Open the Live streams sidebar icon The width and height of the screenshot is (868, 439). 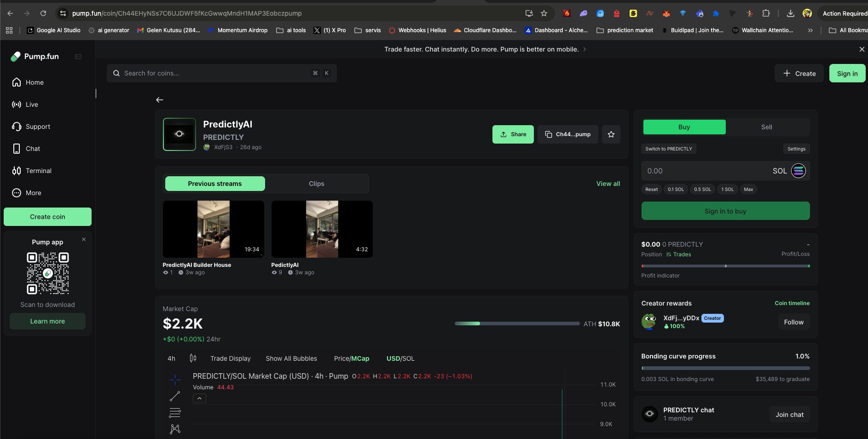(17, 104)
